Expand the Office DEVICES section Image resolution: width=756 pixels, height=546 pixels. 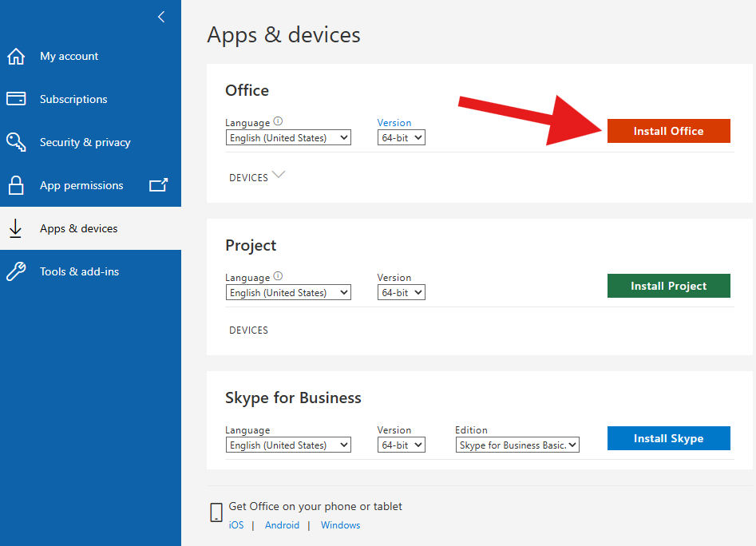click(x=257, y=177)
